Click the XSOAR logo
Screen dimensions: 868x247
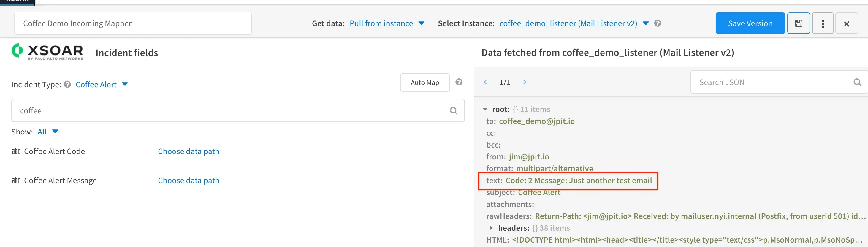coord(47,52)
